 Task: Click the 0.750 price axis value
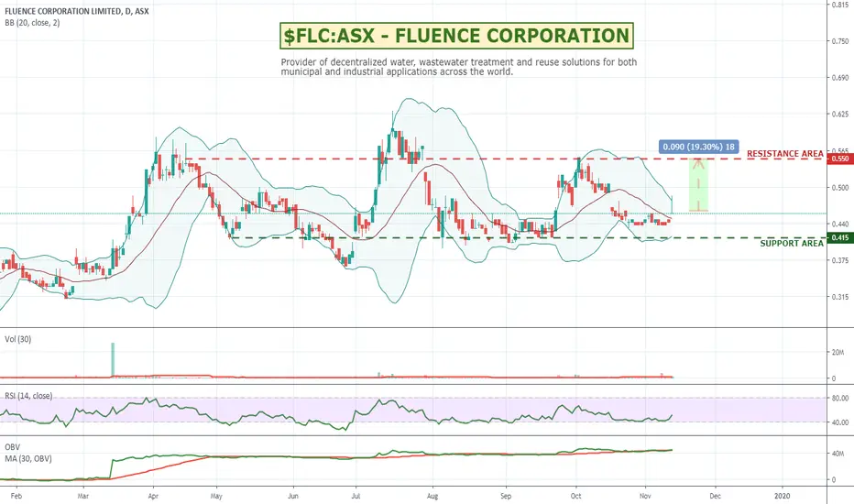(x=840, y=41)
